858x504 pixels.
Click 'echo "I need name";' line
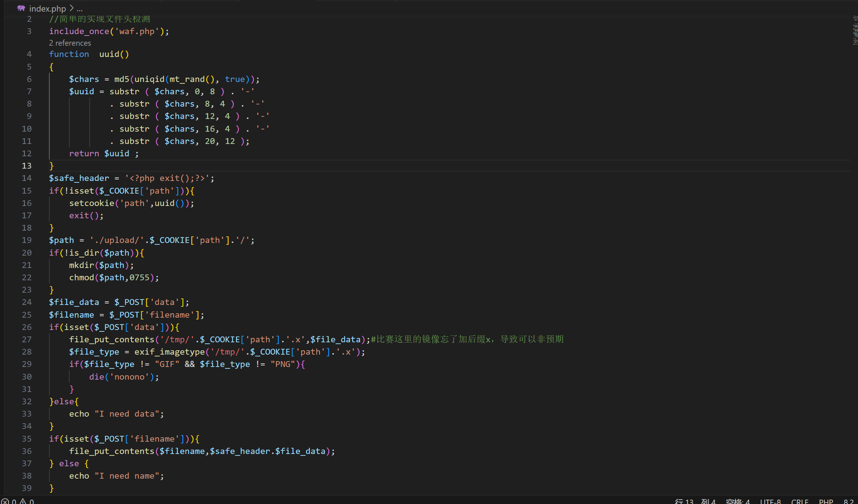pyautogui.click(x=117, y=476)
